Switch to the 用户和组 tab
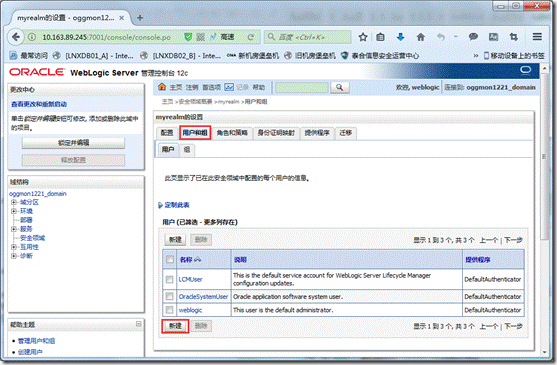The image size is (557, 365). 195,133
